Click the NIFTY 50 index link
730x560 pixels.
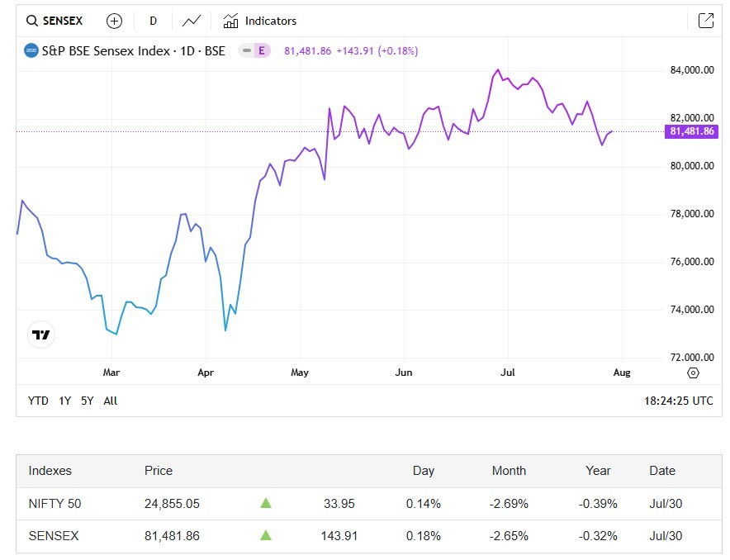(55, 504)
